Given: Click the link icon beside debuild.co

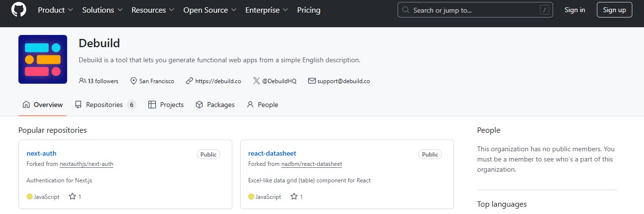Looking at the screenshot, I should point(190,81).
